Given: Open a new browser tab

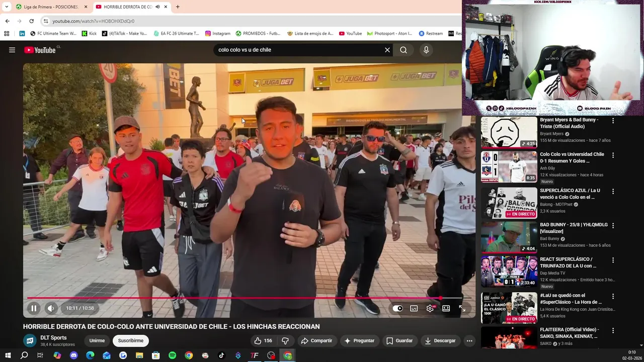Looking at the screenshot, I should tap(178, 7).
